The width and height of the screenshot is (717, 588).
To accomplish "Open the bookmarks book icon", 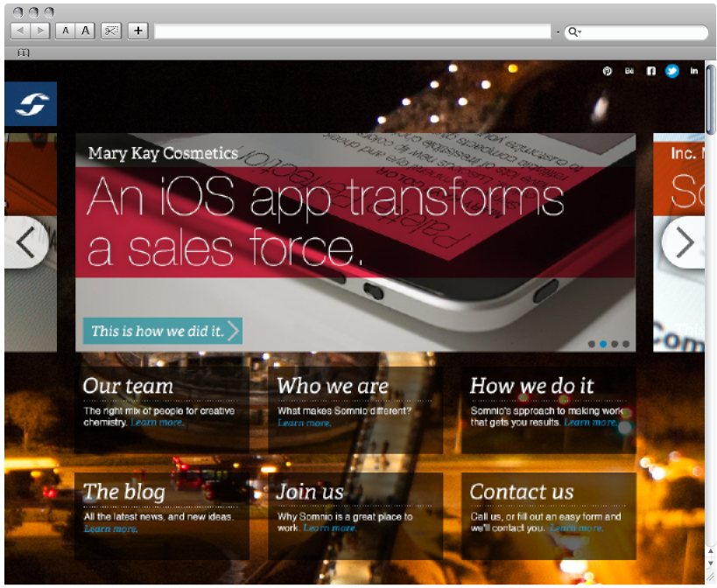I will (x=24, y=53).
